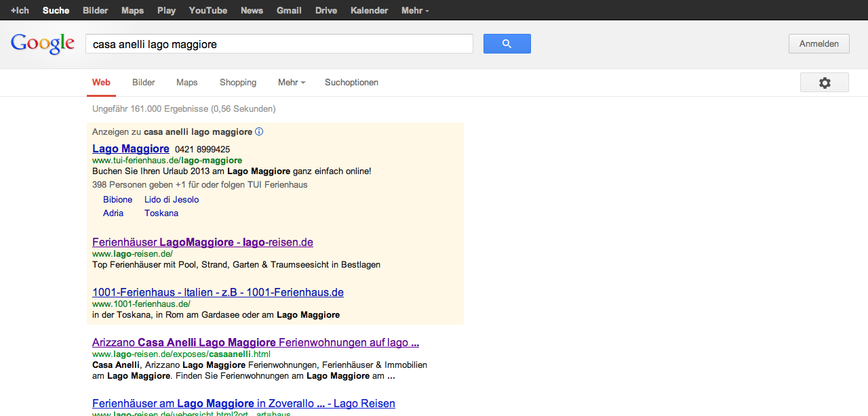Click the ad info circle icon
The width and height of the screenshot is (868, 416).
259,132
